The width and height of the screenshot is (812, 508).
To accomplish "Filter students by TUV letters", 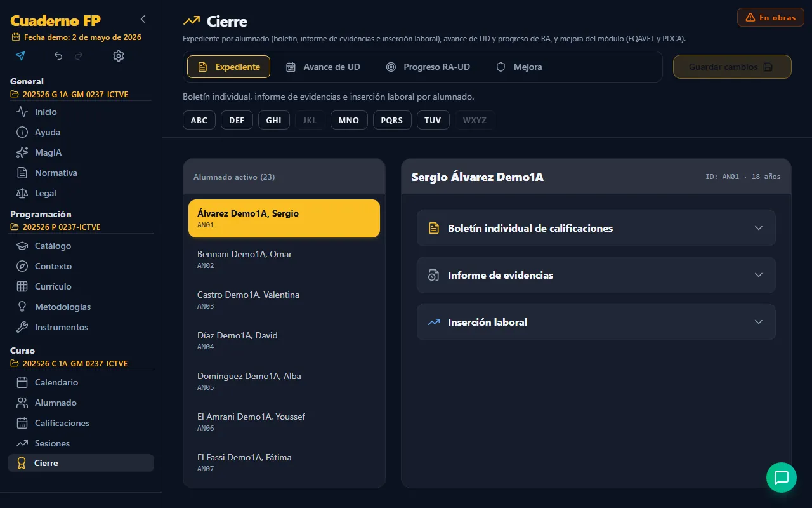I will coord(433,120).
